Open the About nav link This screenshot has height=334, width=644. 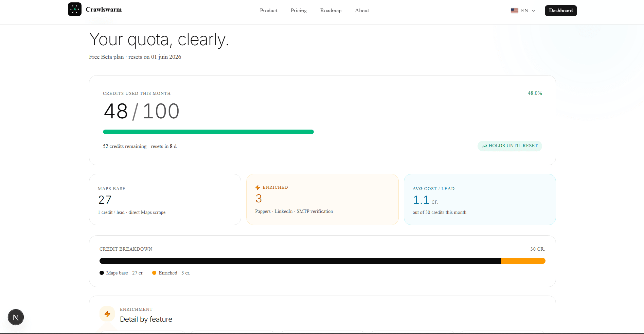pyautogui.click(x=362, y=11)
